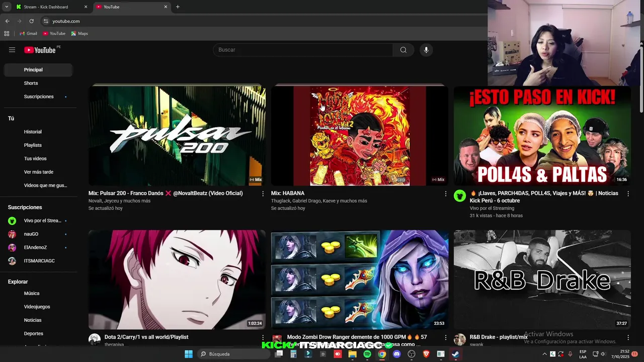
Task: Open Suscripciones in the sidebar
Action: 38,97
